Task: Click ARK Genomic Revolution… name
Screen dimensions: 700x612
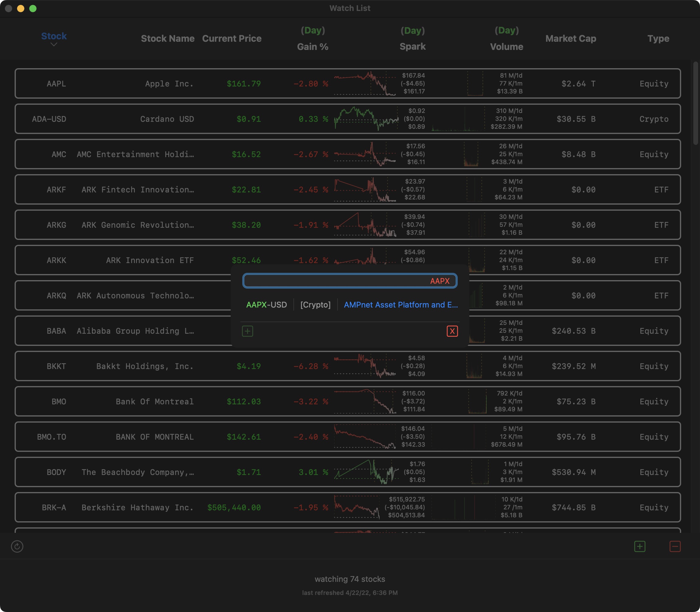Action: (x=138, y=225)
